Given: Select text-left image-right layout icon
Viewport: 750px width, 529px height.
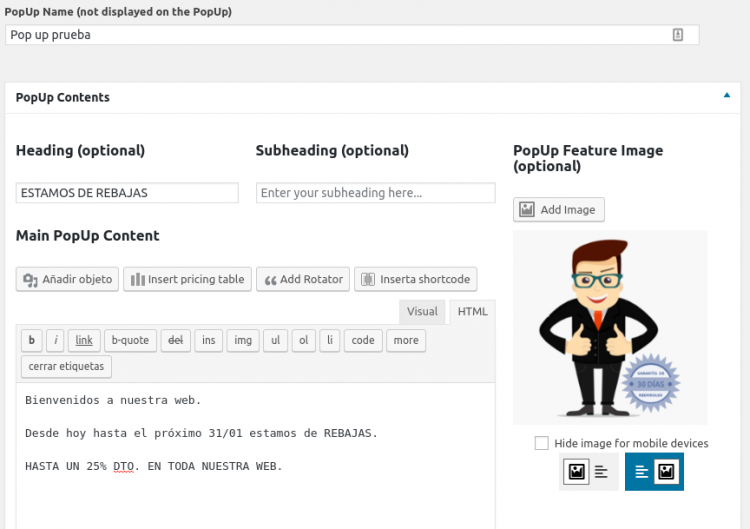Looking at the screenshot, I should [x=654, y=472].
